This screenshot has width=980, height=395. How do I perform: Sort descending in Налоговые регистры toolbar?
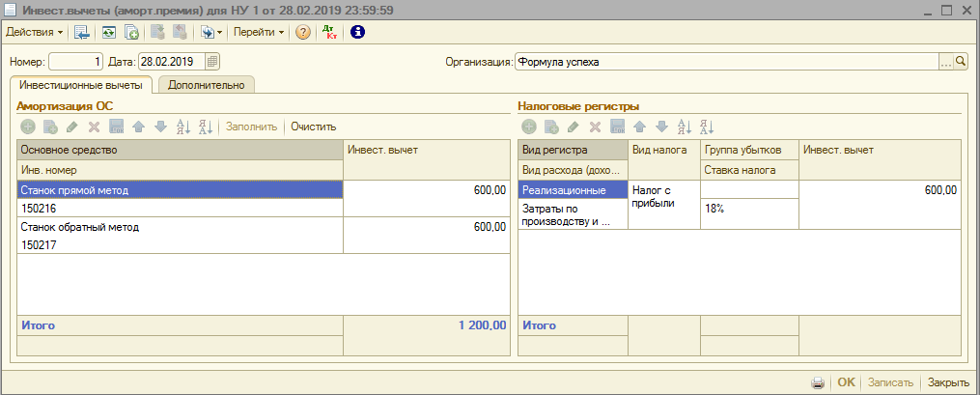pos(707,127)
